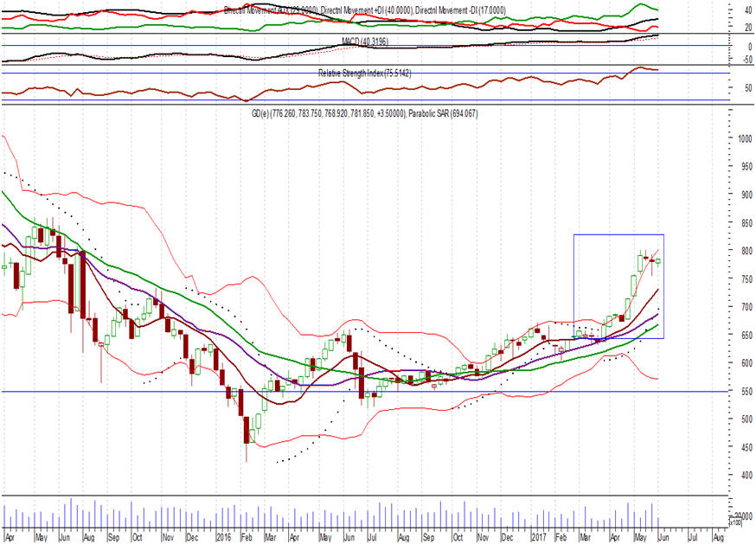756x544 pixels.
Task: Click the blue horizontal support line at 550
Action: pos(365,392)
